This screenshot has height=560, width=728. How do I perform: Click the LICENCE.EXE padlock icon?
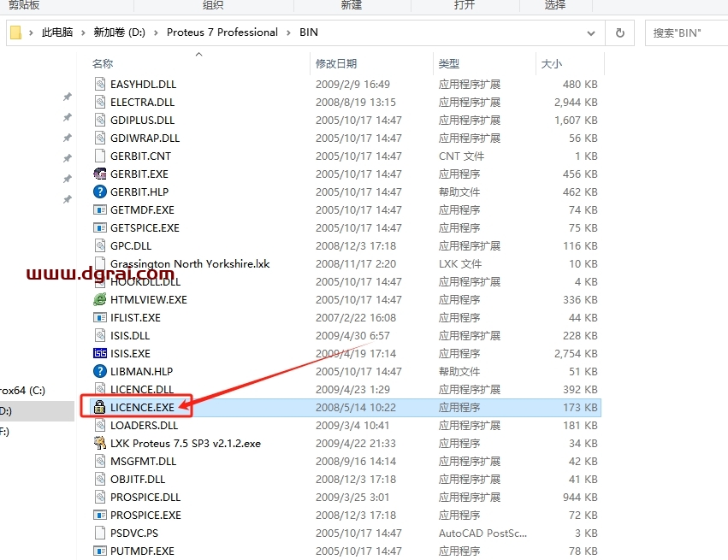[x=99, y=407]
